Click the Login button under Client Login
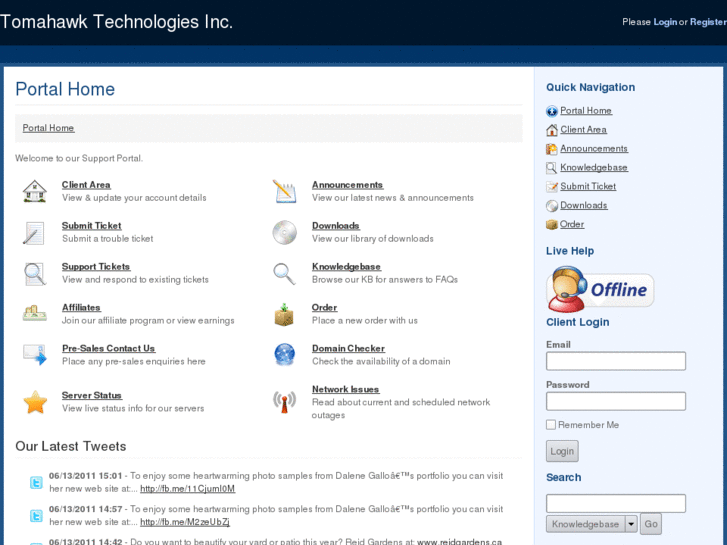Viewport: 727px width, 545px height. point(562,451)
